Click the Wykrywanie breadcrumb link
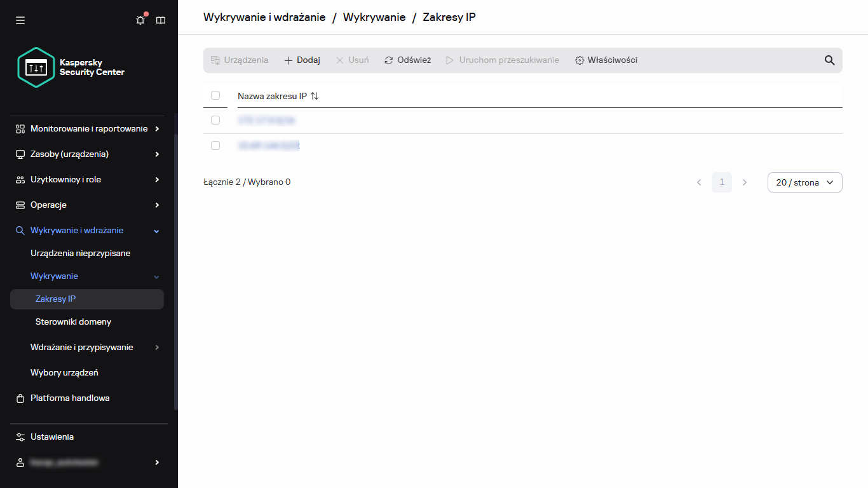The height and width of the screenshot is (488, 868). 374,17
